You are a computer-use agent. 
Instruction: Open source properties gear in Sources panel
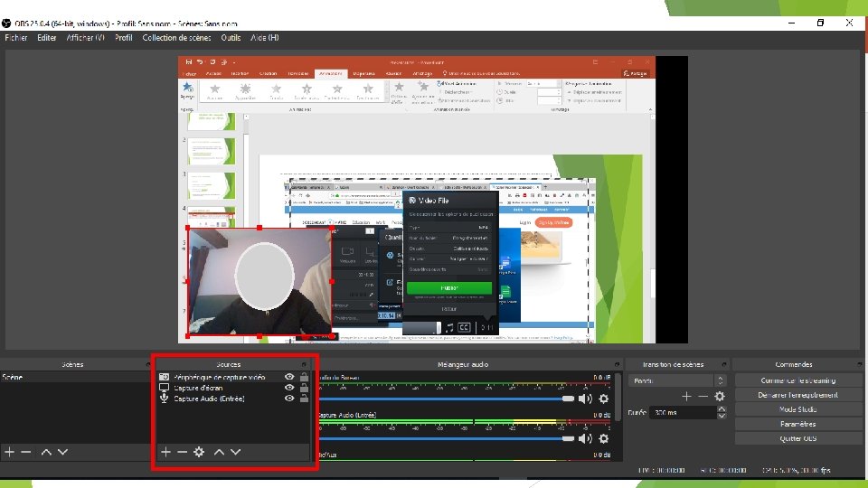point(199,452)
